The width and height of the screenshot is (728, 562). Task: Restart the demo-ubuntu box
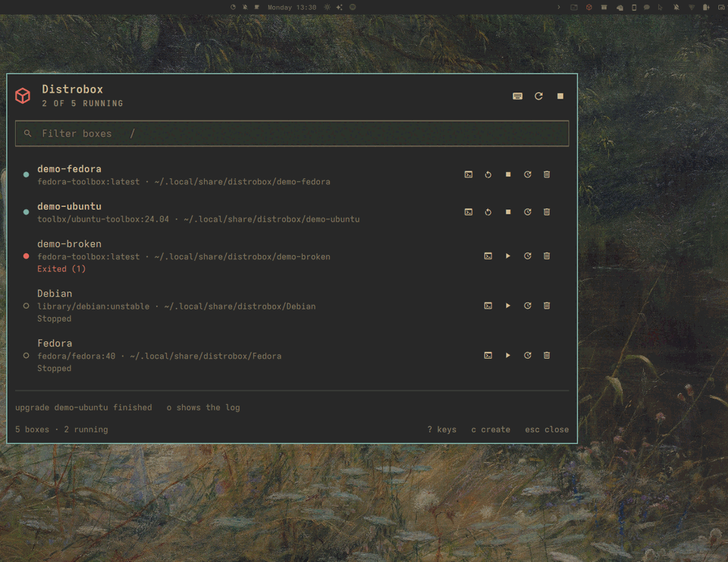click(488, 212)
